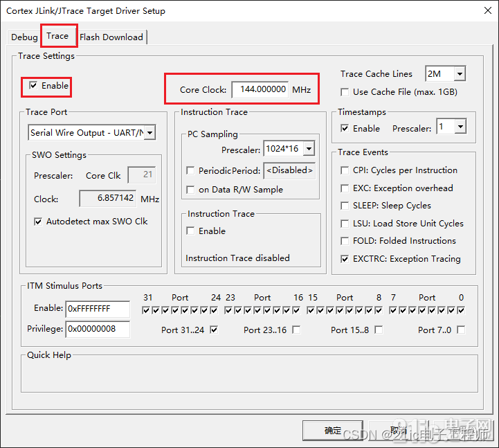This screenshot has height=448, width=499.
Task: Close the Target Driver Setup dialog
Action: click(487, 10)
